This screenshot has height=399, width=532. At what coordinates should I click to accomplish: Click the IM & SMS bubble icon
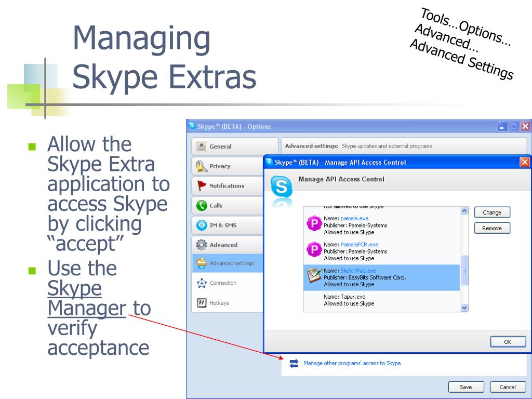202,225
